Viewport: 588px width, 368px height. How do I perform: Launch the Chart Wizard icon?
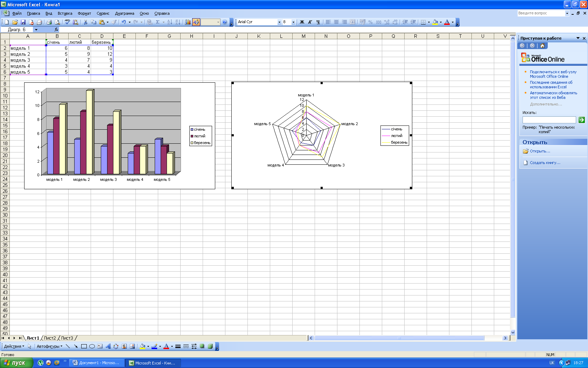(188, 22)
